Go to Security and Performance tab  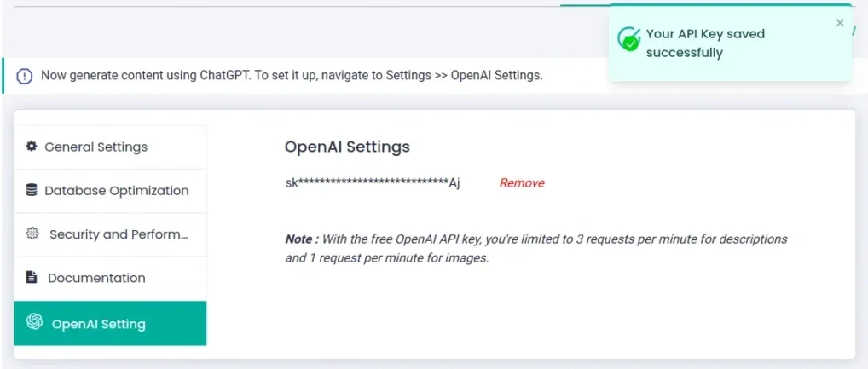pyautogui.click(x=119, y=234)
